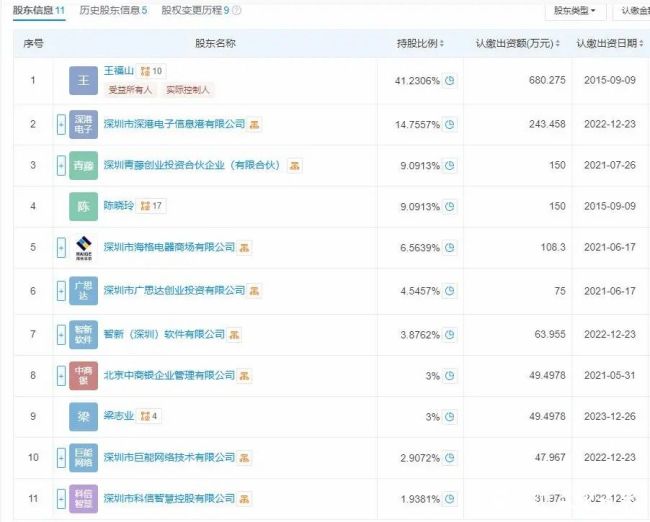Open 深圳市科信智慧控股有限公司 link

click(x=169, y=498)
